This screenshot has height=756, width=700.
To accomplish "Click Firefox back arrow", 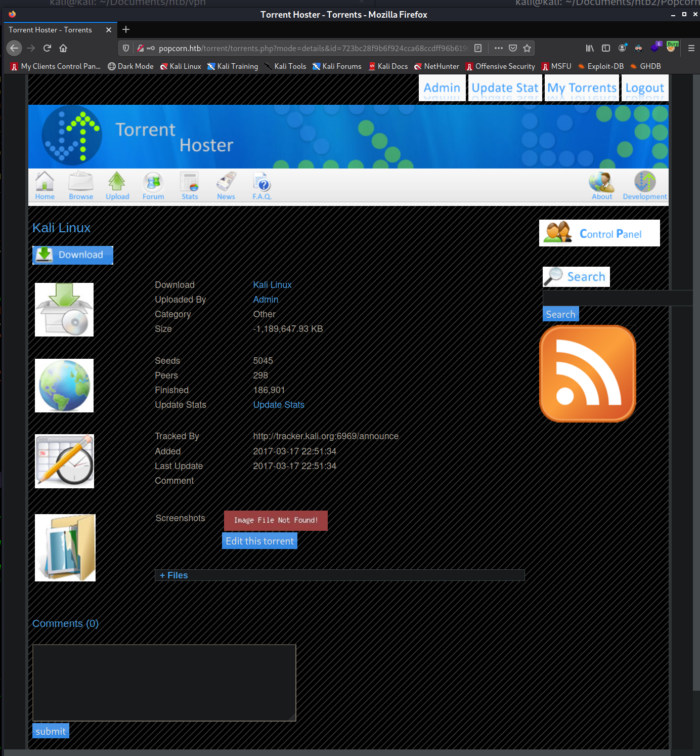I will click(14, 48).
